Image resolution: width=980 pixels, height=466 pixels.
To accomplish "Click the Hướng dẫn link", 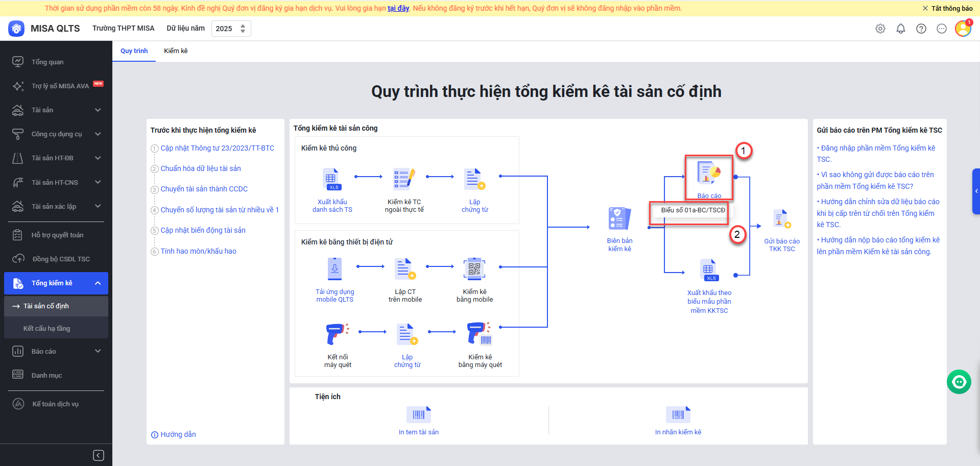I will (x=178, y=434).
